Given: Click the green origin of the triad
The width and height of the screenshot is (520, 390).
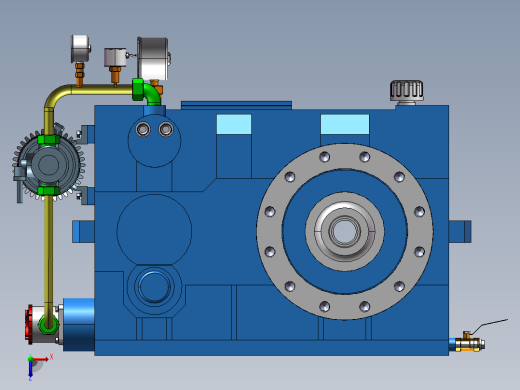Looking at the screenshot, I should pos(30,359).
